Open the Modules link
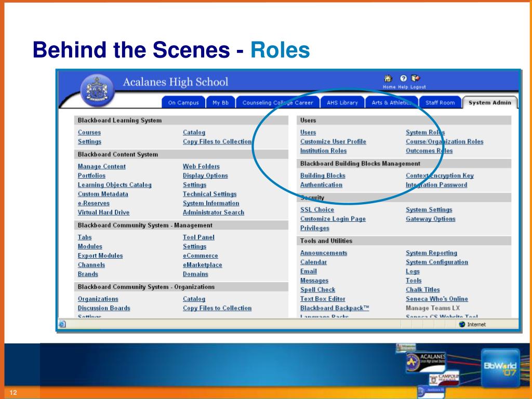Screen dimensions: 532x399 pos(90,246)
